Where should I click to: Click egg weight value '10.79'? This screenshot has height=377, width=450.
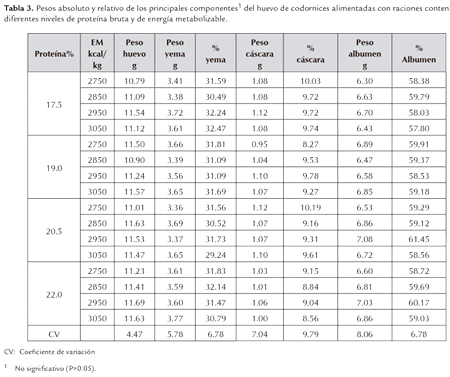tap(134, 81)
